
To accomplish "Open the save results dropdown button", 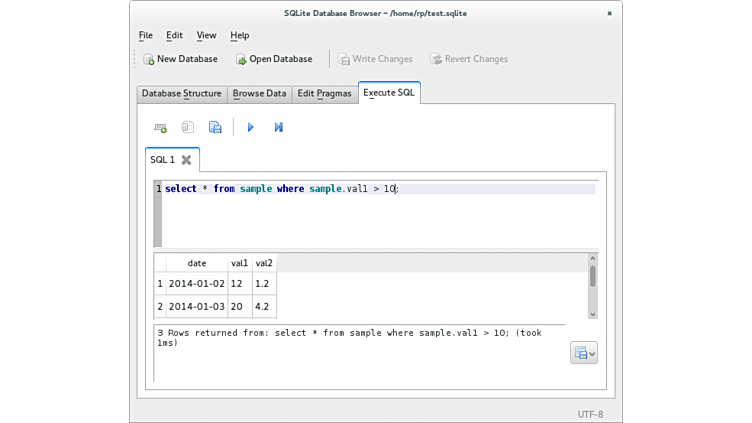I will [x=584, y=353].
